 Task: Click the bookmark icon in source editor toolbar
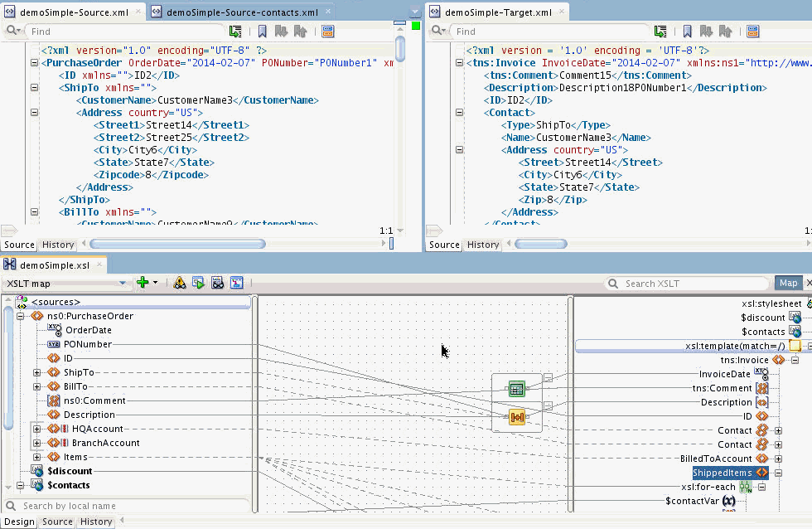pos(262,31)
